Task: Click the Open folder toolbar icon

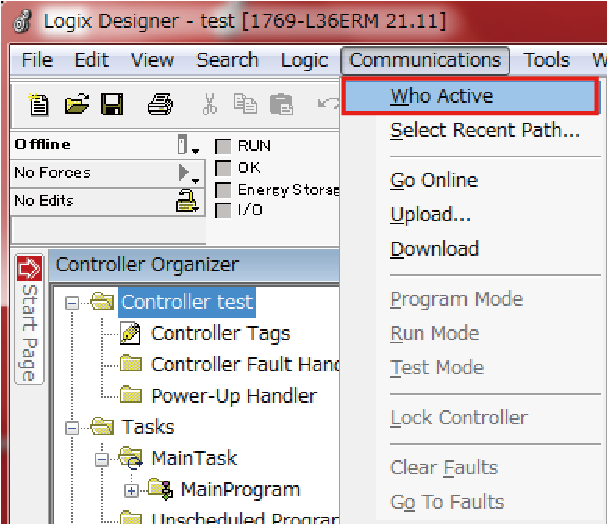Action: (x=77, y=103)
